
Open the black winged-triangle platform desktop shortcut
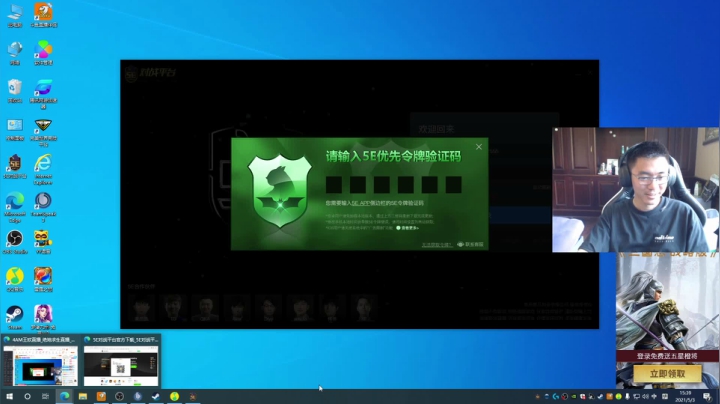pos(43,132)
